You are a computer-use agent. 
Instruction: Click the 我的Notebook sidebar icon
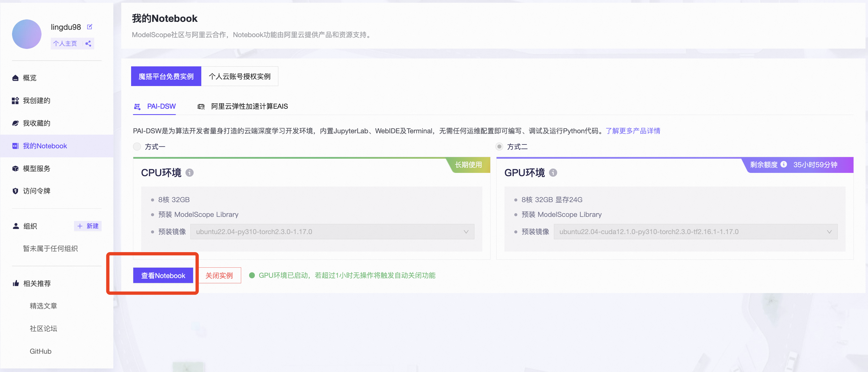15,146
